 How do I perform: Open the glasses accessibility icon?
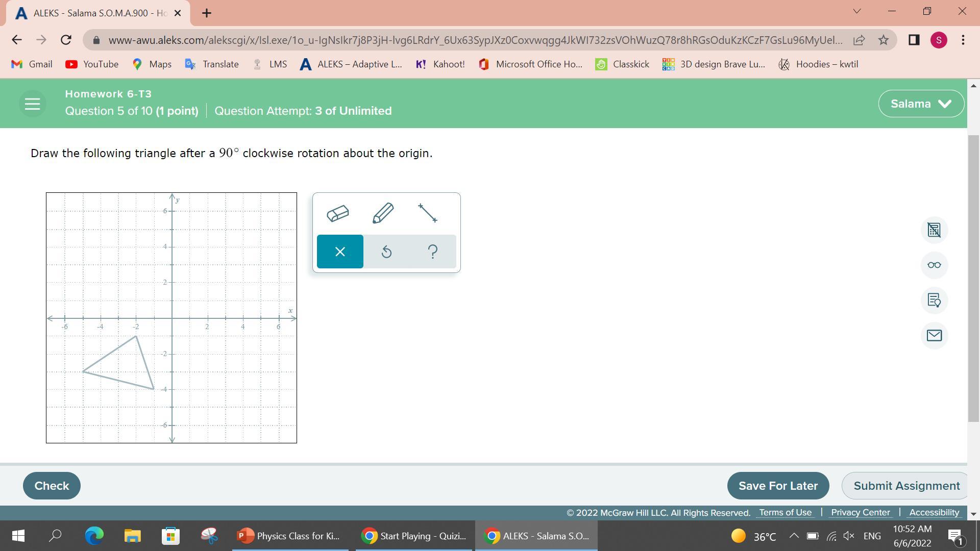[x=934, y=265]
